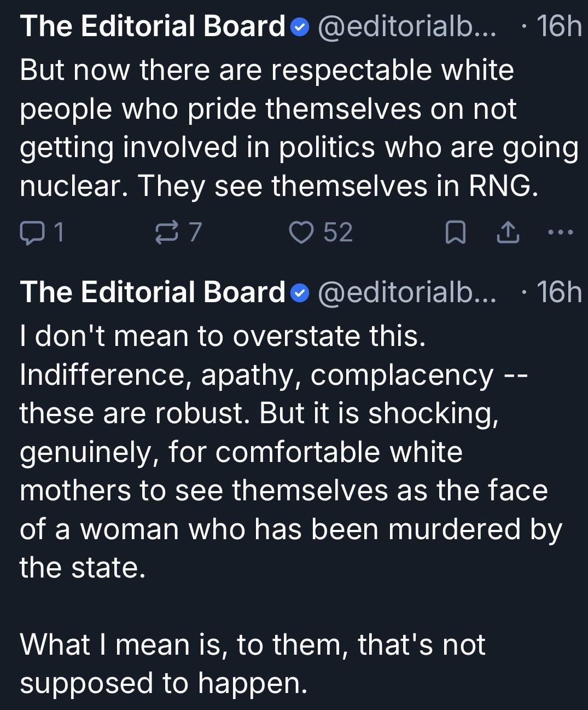
Task: Click the verified badge on the top post
Action: coord(300,27)
